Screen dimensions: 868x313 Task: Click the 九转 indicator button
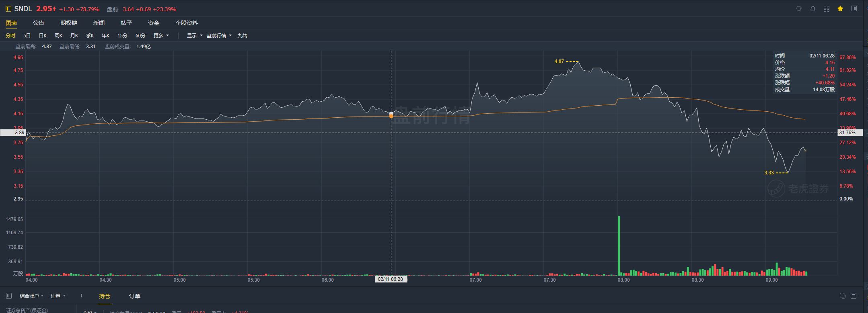point(242,36)
